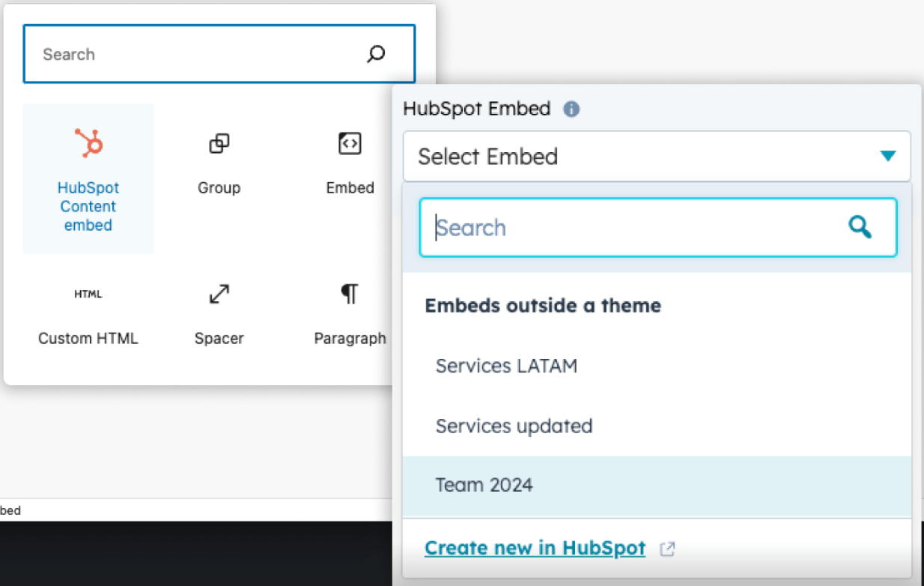This screenshot has width=924, height=586.
Task: Choose the Services updated embed
Action: [514, 426]
